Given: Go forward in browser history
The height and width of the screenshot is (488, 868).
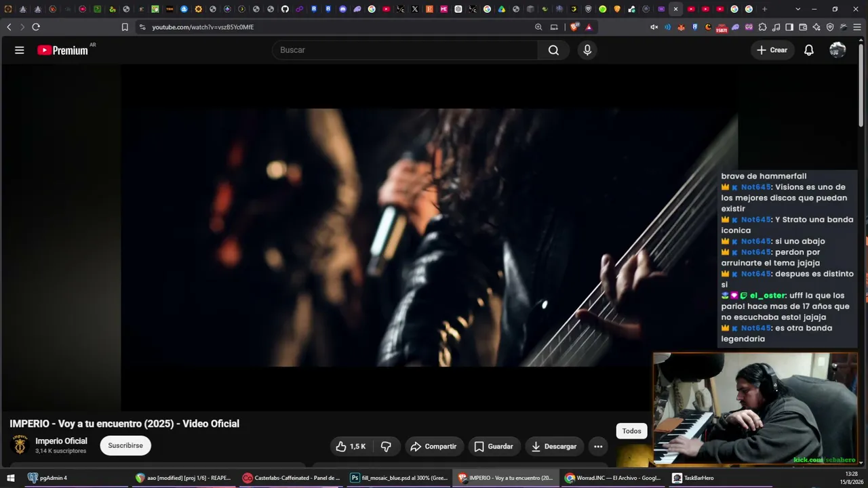Looking at the screenshot, I should [22, 27].
